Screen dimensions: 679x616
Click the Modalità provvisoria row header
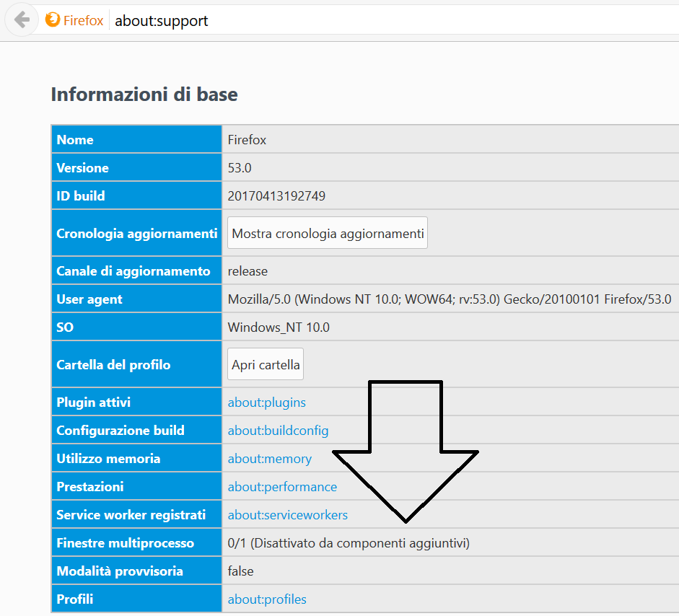(x=136, y=571)
